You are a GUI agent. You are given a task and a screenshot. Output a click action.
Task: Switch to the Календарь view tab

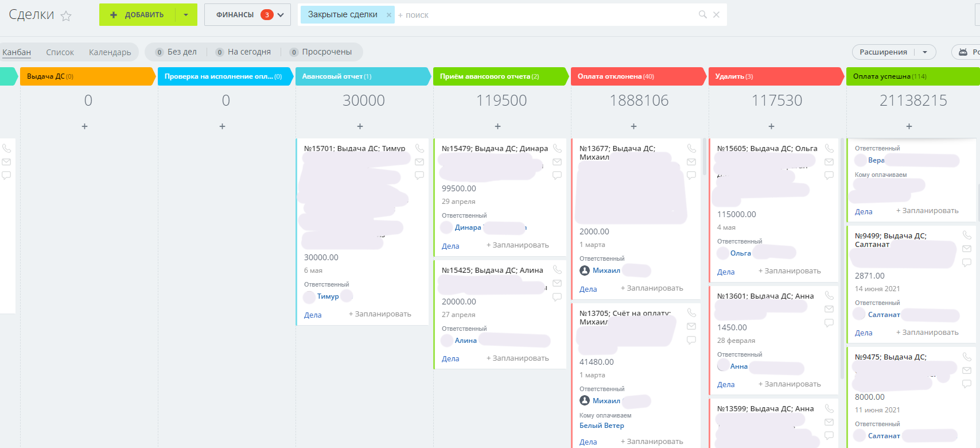(x=110, y=52)
